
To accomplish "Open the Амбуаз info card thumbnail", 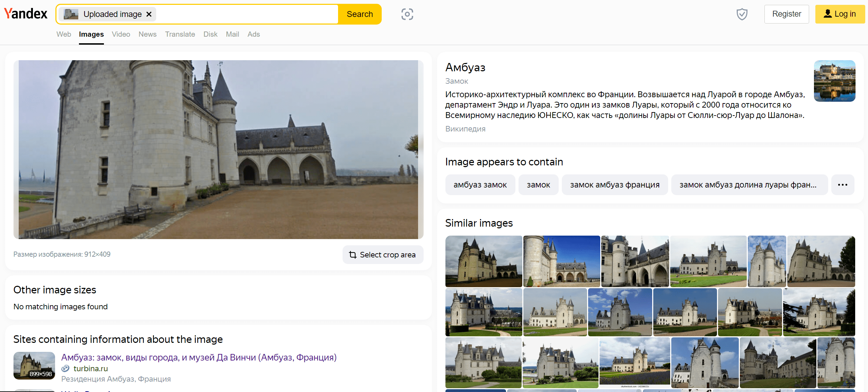I will point(834,81).
